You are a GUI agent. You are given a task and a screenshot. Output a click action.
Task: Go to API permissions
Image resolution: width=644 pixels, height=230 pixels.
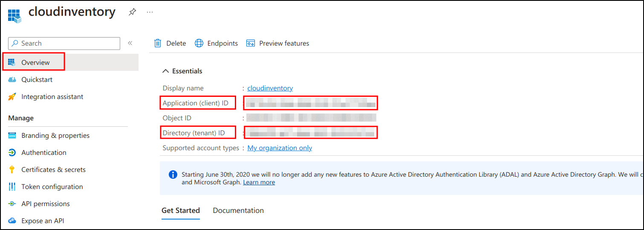click(46, 204)
